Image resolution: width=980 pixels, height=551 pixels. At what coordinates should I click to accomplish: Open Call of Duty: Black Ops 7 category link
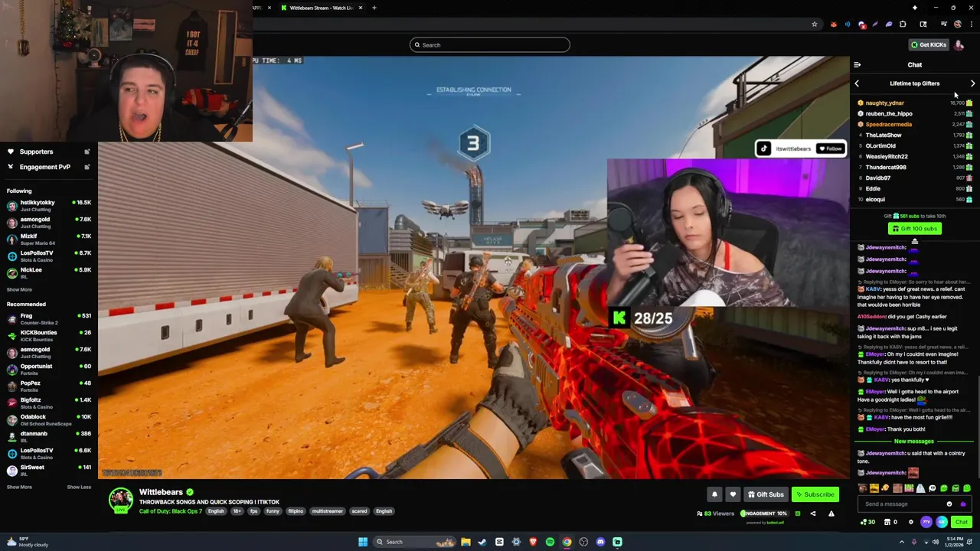[x=171, y=511]
